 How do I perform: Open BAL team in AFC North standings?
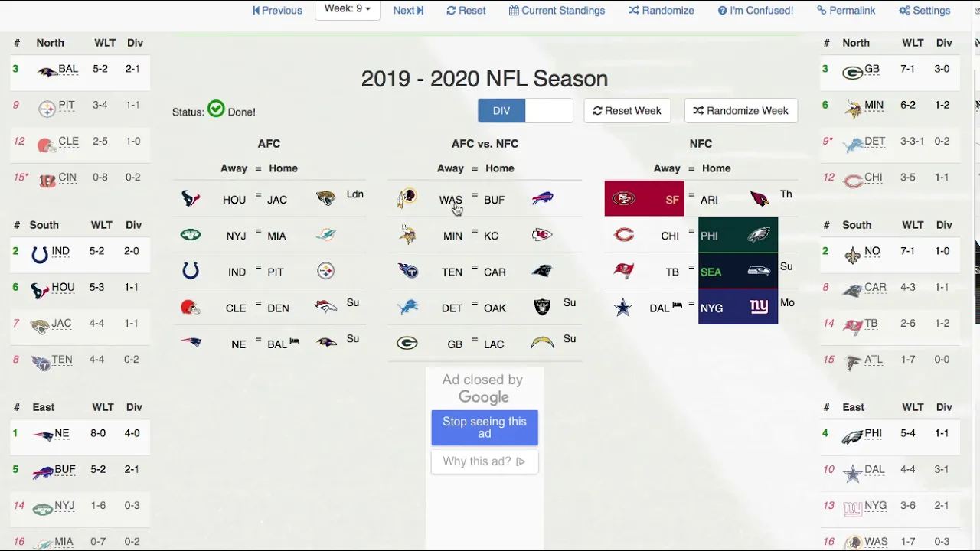coord(68,69)
